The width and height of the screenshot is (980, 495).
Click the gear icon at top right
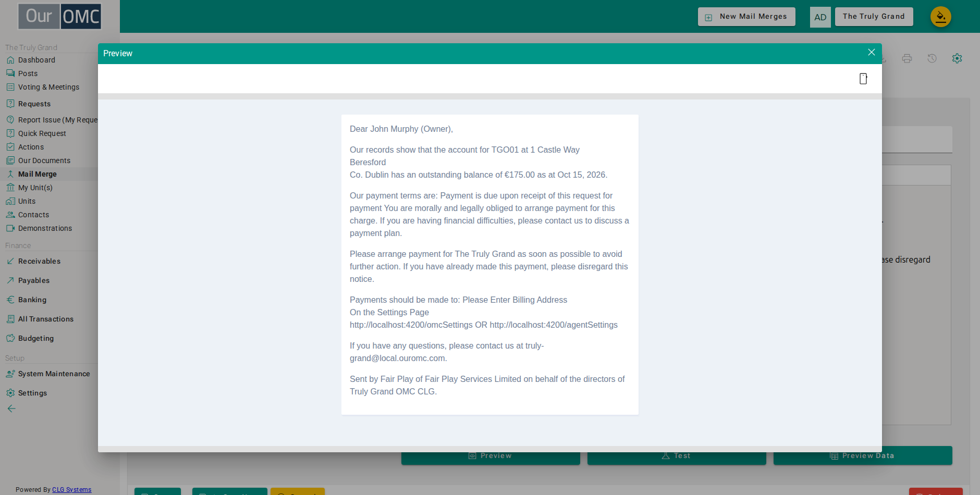click(957, 58)
